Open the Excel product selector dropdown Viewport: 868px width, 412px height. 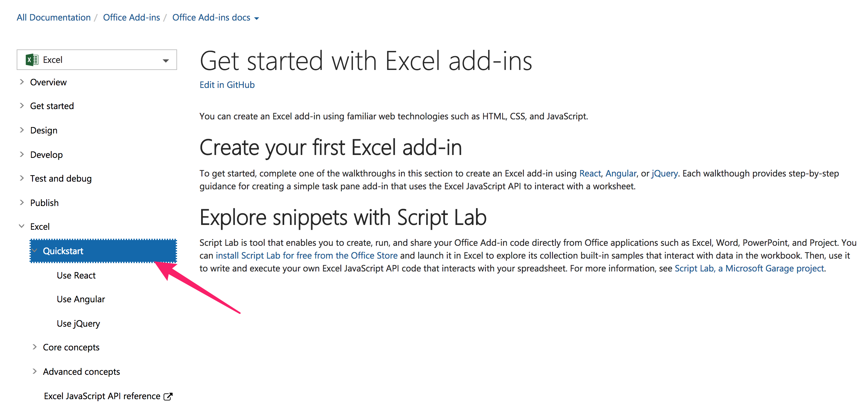pos(166,60)
